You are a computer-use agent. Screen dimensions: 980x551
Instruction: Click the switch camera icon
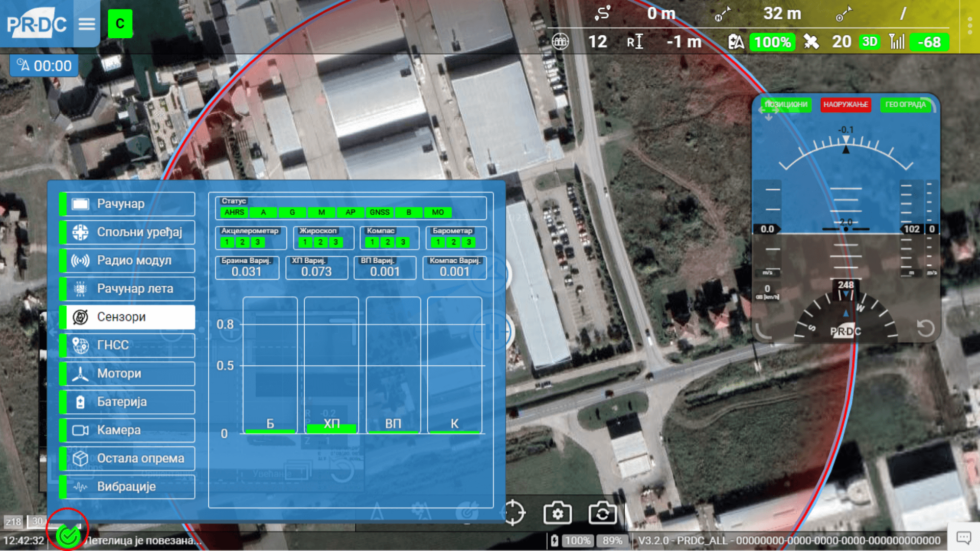(x=602, y=513)
